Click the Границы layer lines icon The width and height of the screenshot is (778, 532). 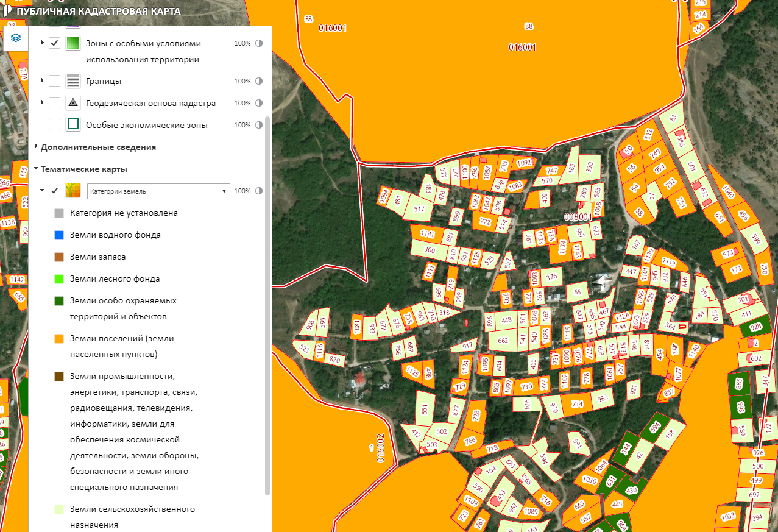pyautogui.click(x=73, y=81)
